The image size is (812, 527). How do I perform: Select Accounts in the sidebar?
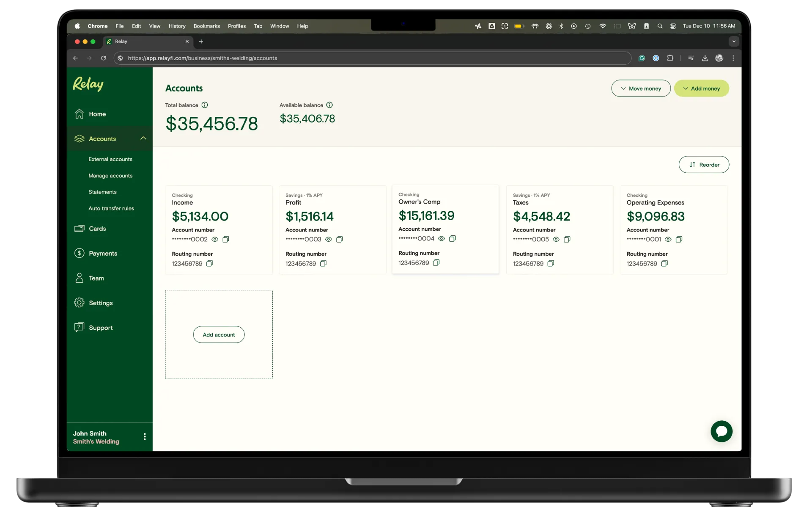(102, 139)
